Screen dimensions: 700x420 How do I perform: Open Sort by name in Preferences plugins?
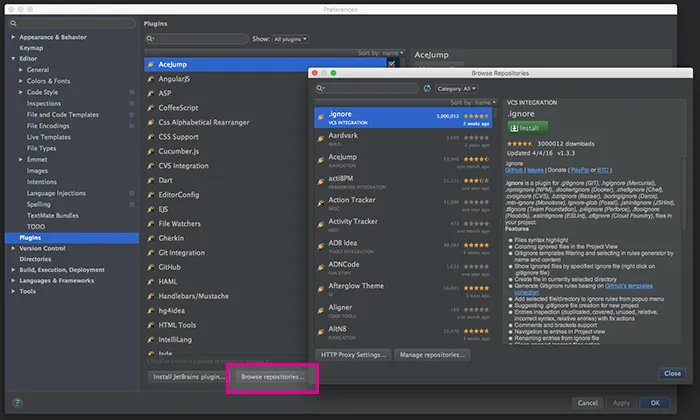(x=380, y=53)
